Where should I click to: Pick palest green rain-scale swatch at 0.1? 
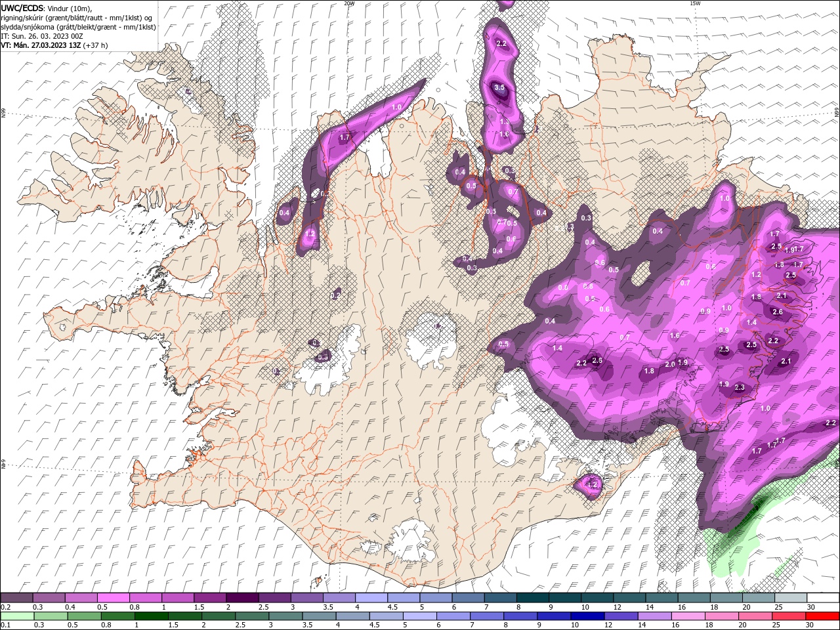[x=17, y=616]
